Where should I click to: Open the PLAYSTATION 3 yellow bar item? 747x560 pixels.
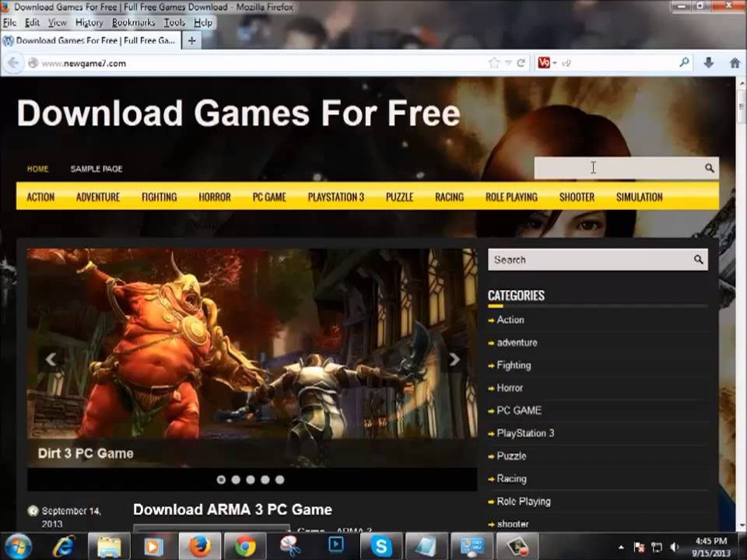coord(336,197)
